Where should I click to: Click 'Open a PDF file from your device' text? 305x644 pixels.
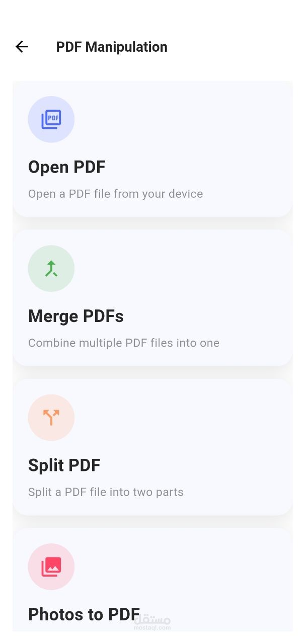tap(115, 194)
